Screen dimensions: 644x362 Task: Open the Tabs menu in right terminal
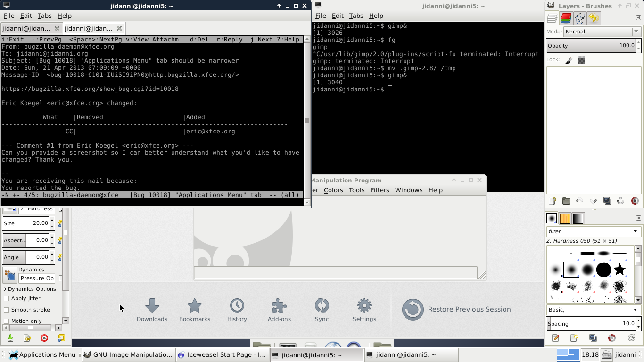tap(356, 16)
